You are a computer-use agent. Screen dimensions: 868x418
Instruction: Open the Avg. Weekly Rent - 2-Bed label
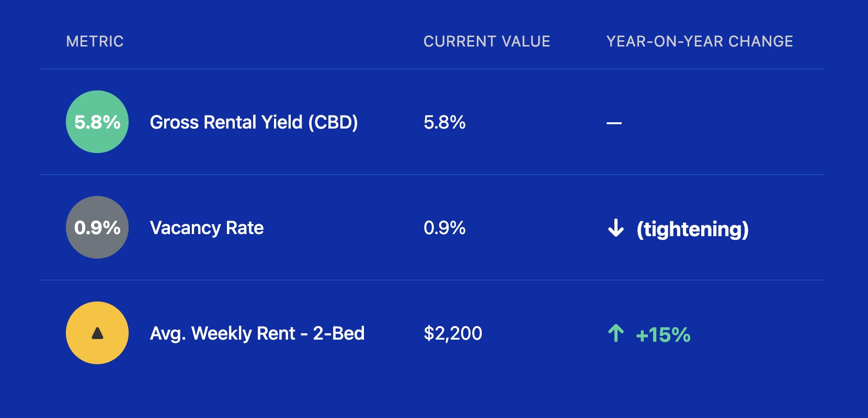point(257,333)
